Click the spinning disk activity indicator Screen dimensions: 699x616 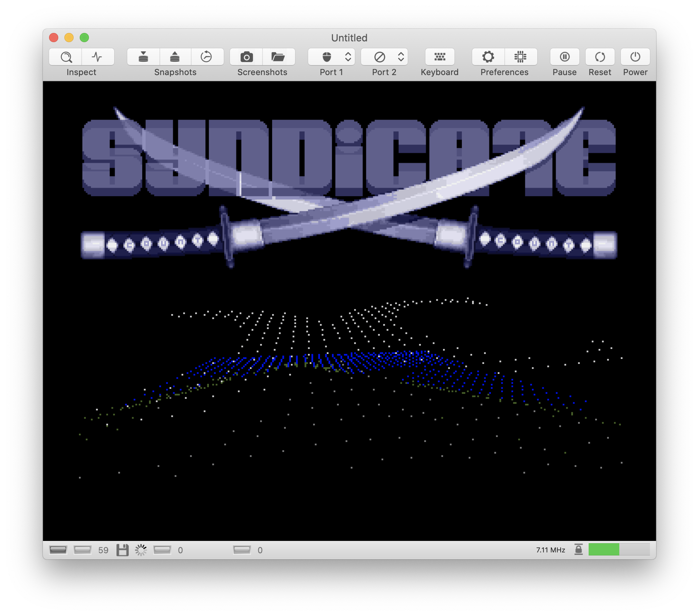(141, 550)
